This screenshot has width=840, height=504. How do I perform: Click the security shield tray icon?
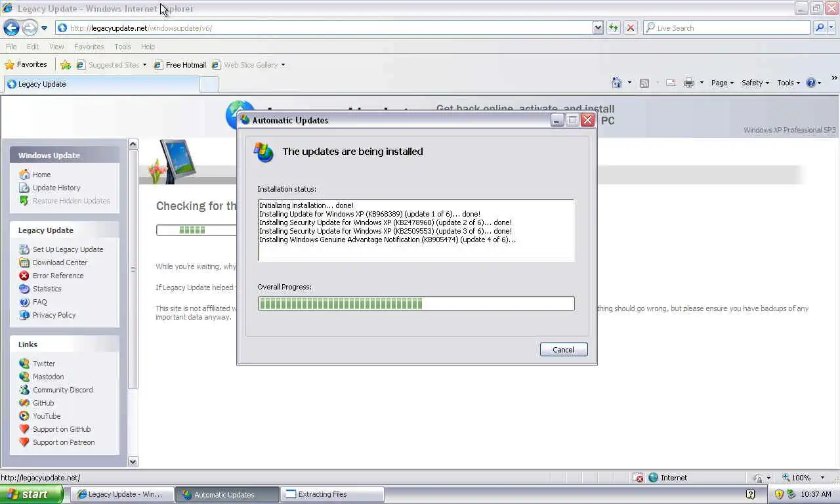coord(779,494)
